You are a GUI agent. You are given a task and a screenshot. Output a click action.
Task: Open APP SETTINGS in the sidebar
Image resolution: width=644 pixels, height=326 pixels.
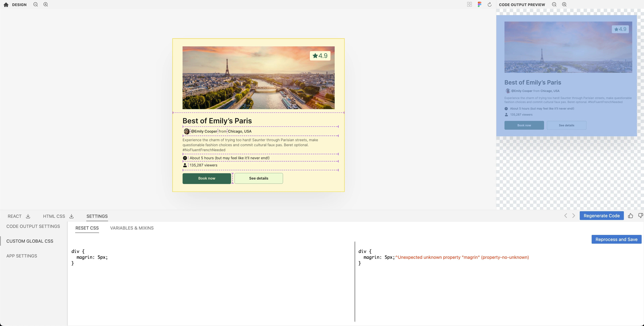(x=22, y=256)
